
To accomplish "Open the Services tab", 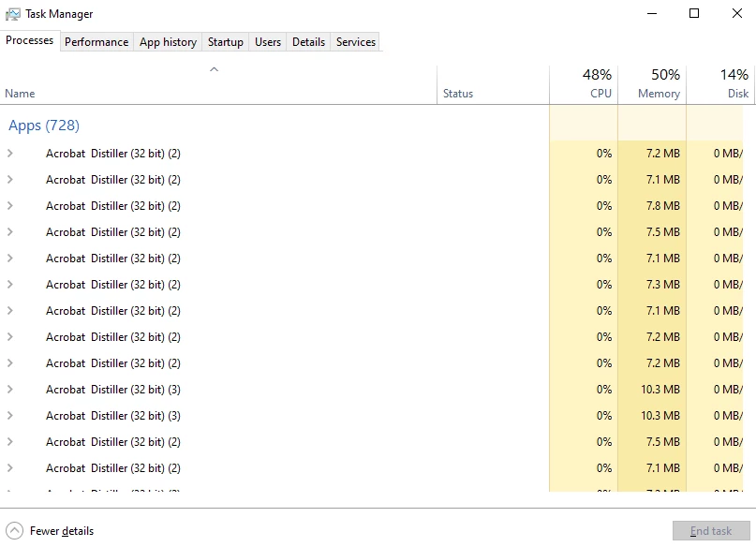I will [x=356, y=42].
